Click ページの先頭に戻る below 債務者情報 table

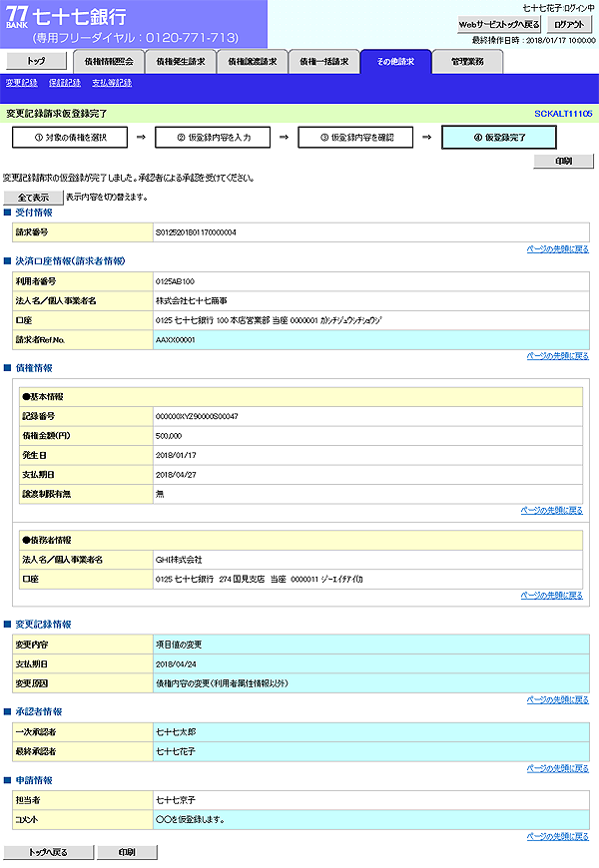pos(552,596)
